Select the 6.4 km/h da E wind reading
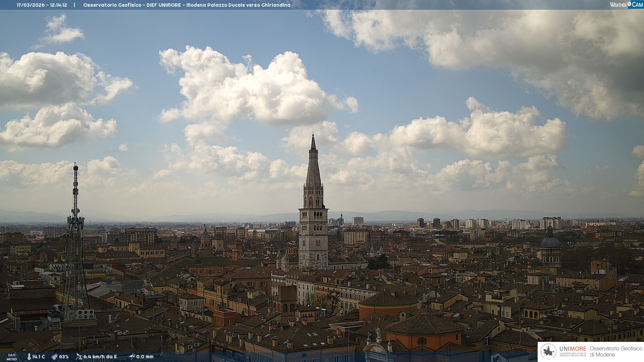 pyautogui.click(x=100, y=357)
